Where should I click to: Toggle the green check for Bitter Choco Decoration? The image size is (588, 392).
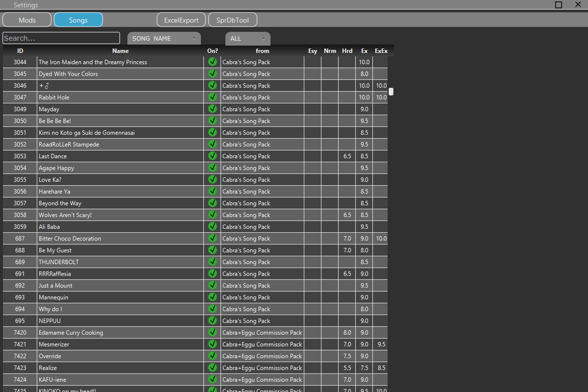coord(212,238)
